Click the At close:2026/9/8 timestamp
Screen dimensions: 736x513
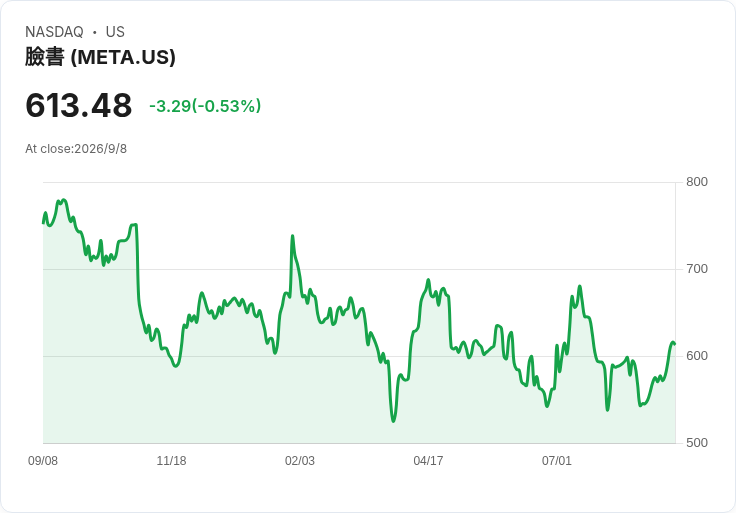(x=76, y=149)
